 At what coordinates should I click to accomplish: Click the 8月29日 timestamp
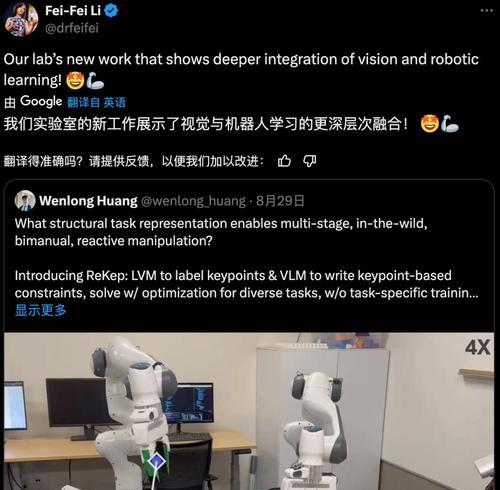point(280,201)
